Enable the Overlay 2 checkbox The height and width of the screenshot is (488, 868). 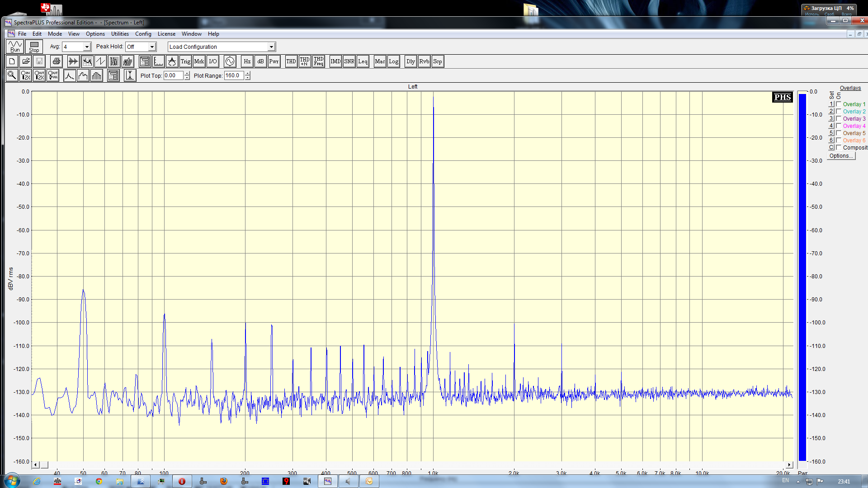[839, 111]
